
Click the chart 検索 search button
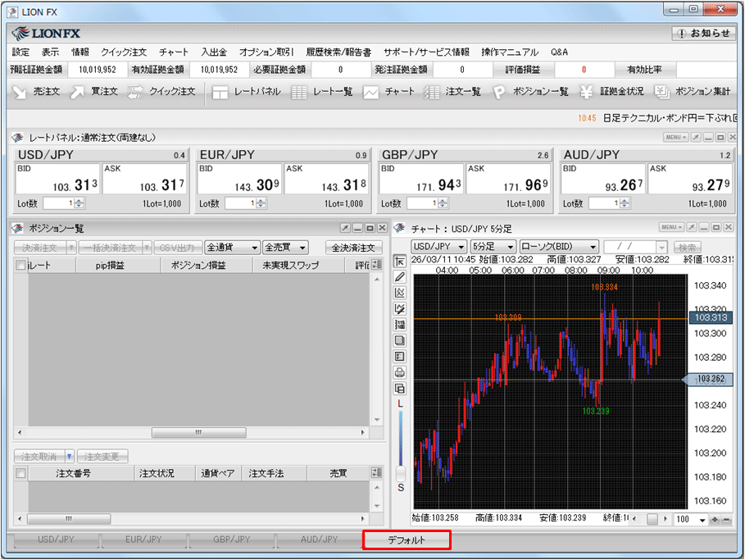pyautogui.click(x=687, y=247)
